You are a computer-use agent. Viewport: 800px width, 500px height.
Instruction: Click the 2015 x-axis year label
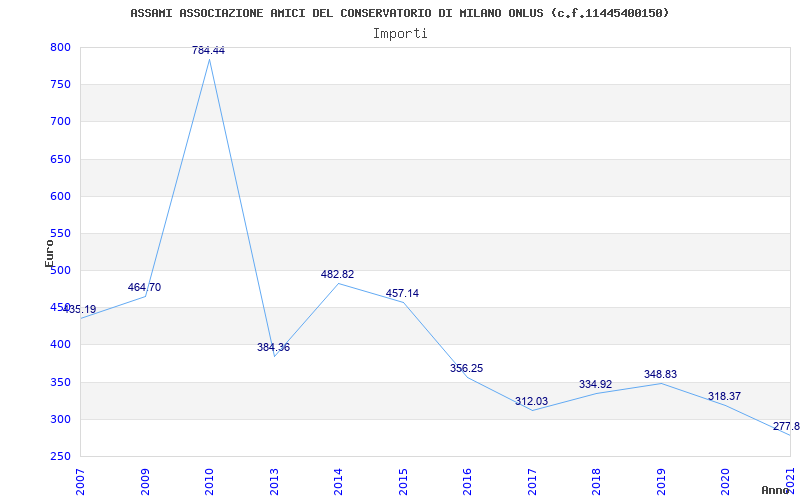coord(403,482)
